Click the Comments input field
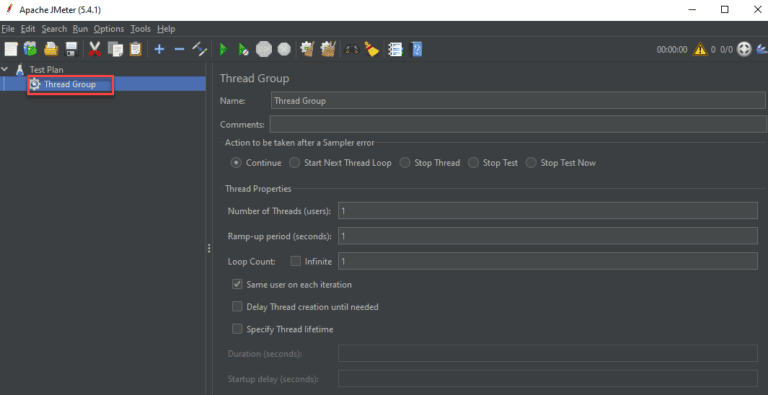 click(x=518, y=124)
